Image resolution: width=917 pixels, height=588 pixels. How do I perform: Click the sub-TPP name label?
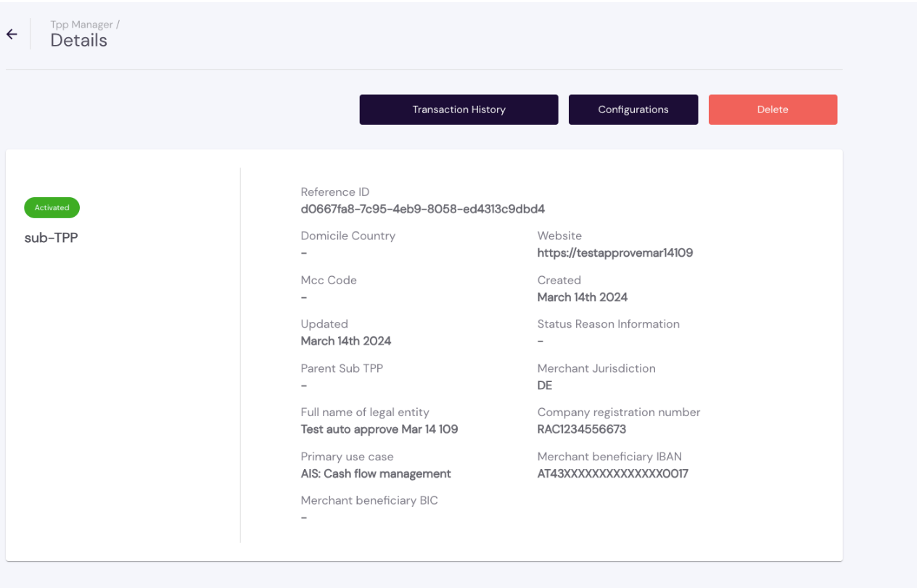[51, 238]
